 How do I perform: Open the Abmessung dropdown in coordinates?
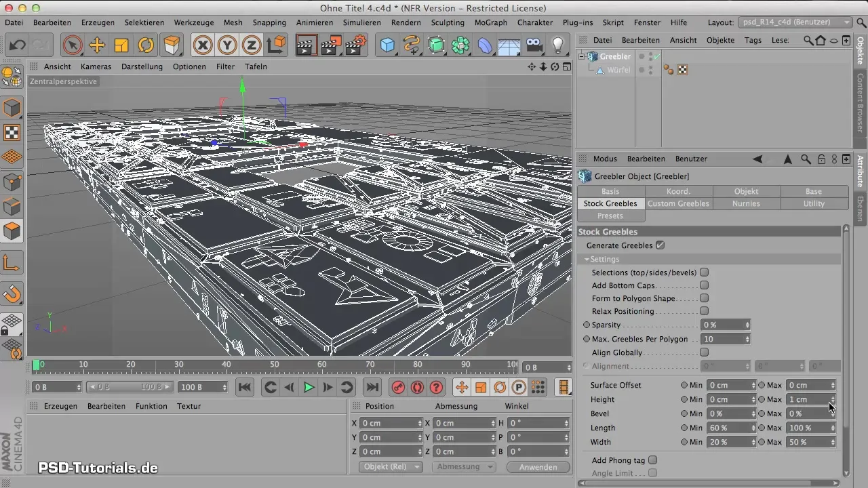(x=465, y=467)
